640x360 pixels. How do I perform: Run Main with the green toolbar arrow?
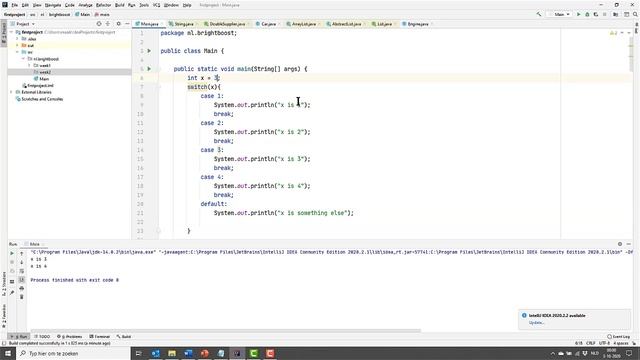tap(578, 14)
